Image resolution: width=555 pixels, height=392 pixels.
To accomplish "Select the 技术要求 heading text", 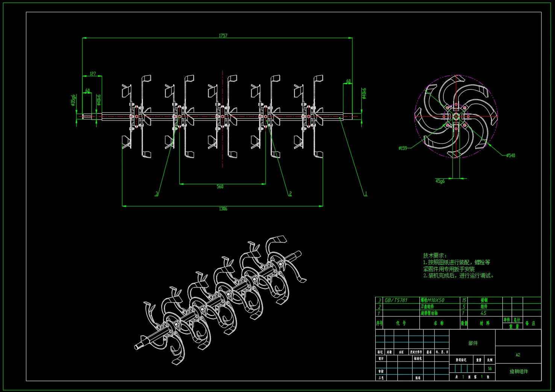I will pos(435,255).
